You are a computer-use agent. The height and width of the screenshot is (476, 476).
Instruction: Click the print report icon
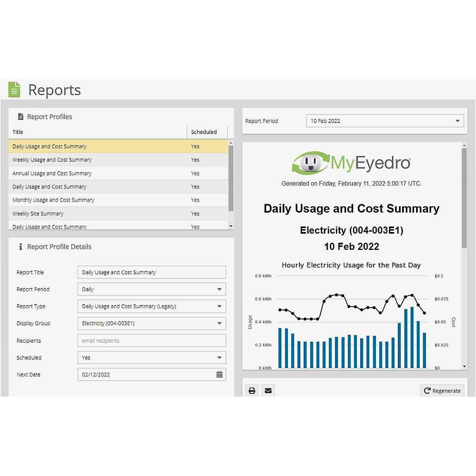252,391
